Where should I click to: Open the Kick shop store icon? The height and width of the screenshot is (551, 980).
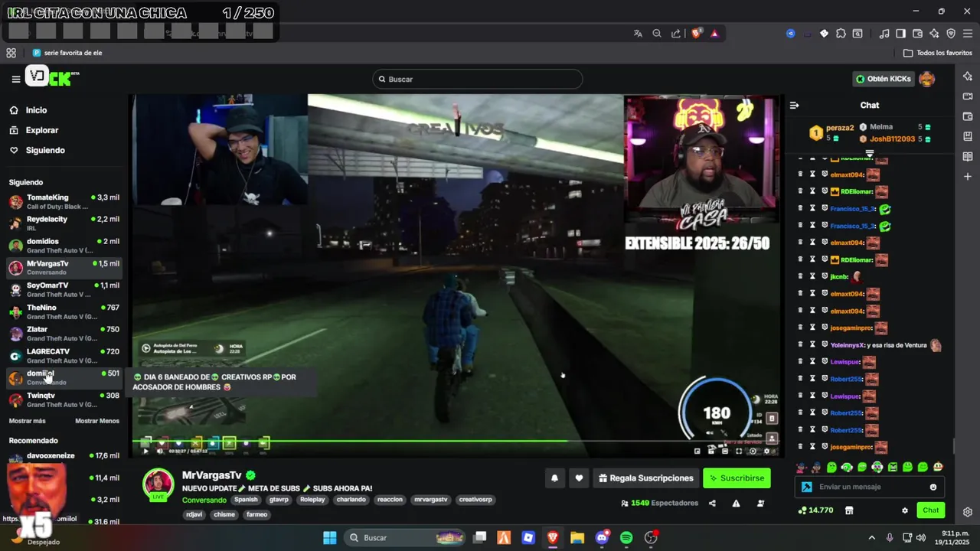848,510
